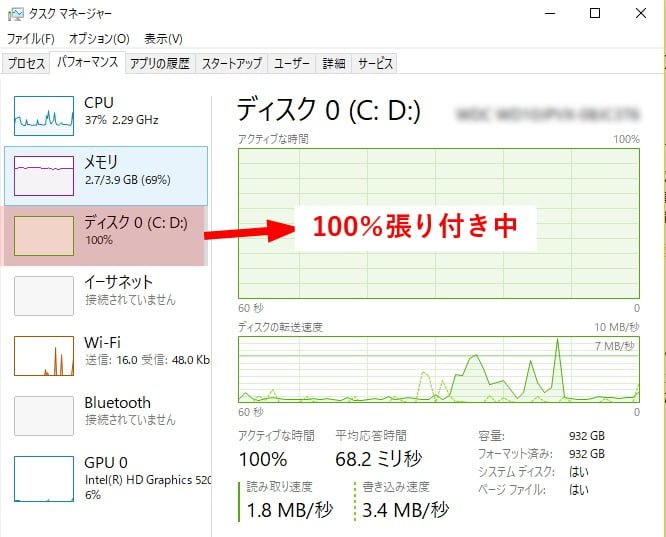
Task: Switch to the ユーザー tab
Action: 292,63
